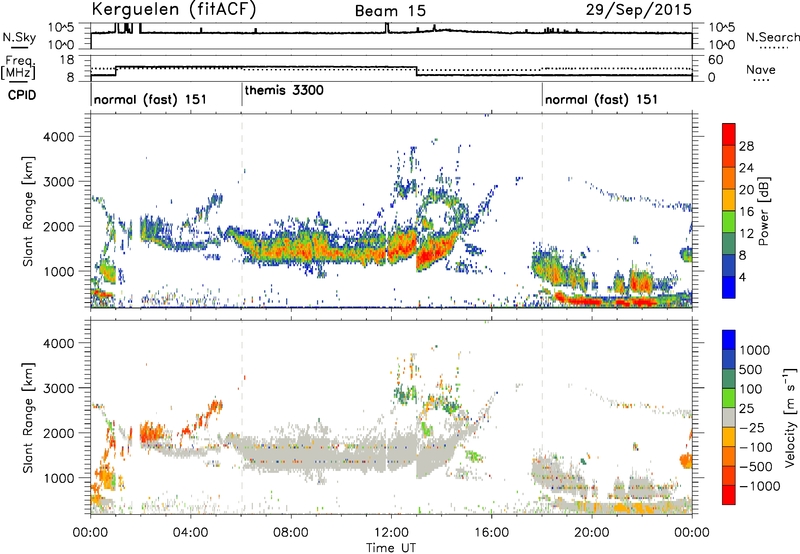Click the '16:00' time axis tick label
This screenshot has width=800, height=554.
pos(491,533)
